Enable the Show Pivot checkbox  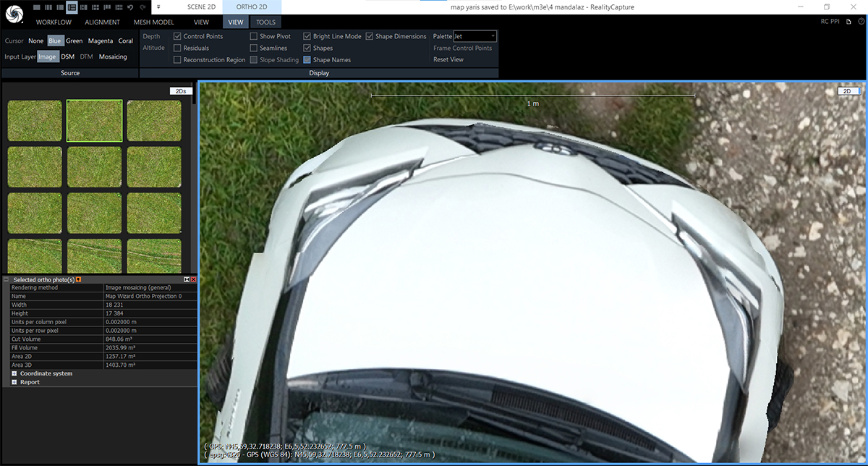(x=253, y=36)
